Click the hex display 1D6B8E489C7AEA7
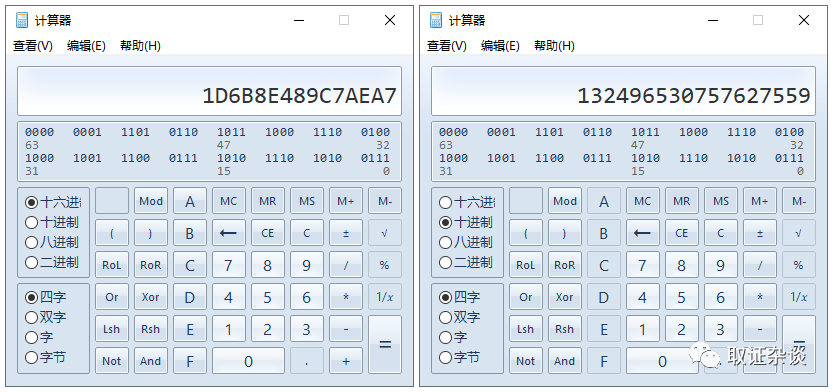 [x=300, y=96]
